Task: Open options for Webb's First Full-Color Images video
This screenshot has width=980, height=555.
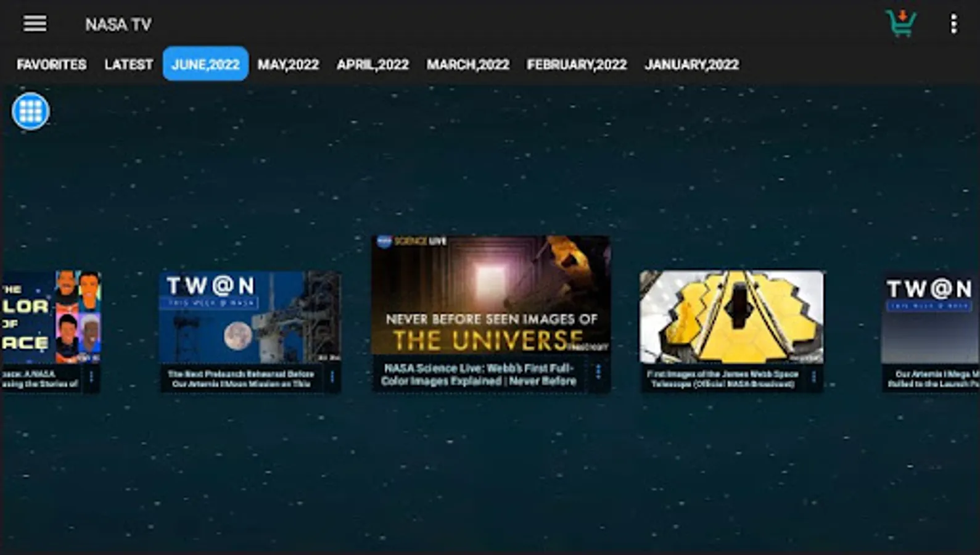Action: [x=598, y=372]
